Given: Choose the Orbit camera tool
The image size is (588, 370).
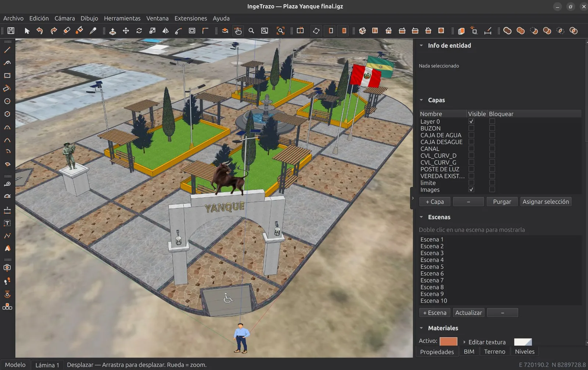Looking at the screenshot, I should [225, 31].
